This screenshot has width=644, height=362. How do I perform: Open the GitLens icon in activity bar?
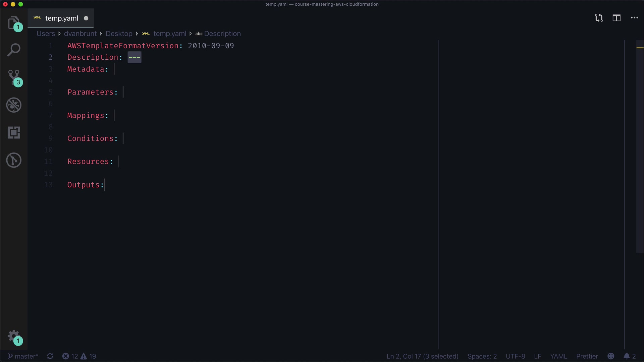(x=14, y=160)
